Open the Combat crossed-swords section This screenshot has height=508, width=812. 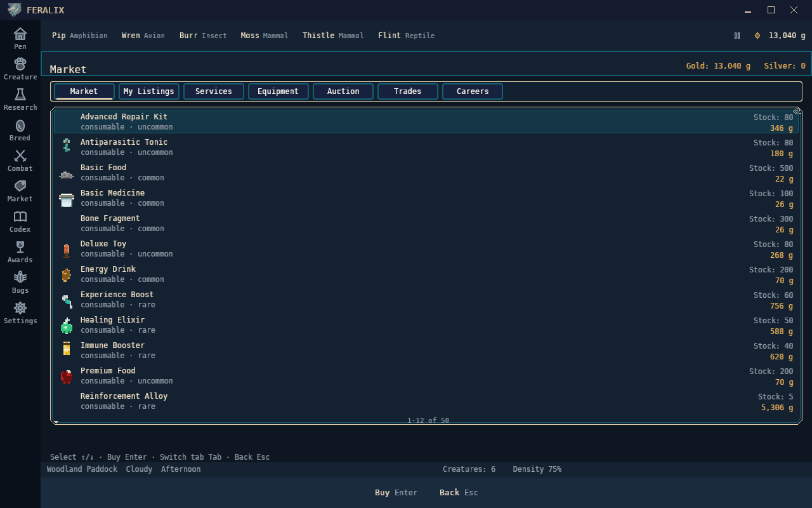coord(20,160)
